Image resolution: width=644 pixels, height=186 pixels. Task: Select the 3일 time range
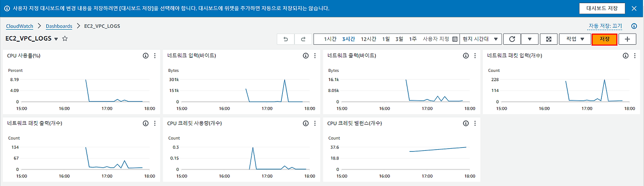(x=399, y=39)
